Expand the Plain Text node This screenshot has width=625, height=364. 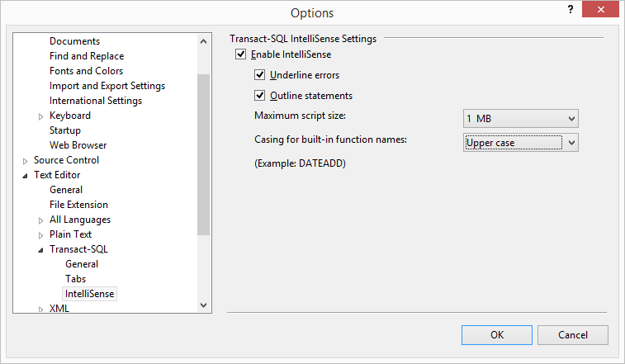[41, 235]
